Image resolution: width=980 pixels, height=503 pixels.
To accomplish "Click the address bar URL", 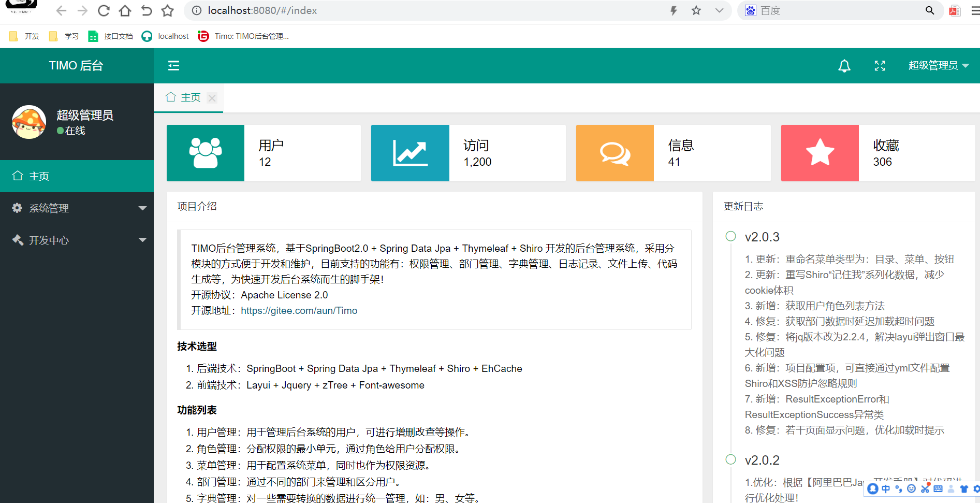I will click(262, 10).
